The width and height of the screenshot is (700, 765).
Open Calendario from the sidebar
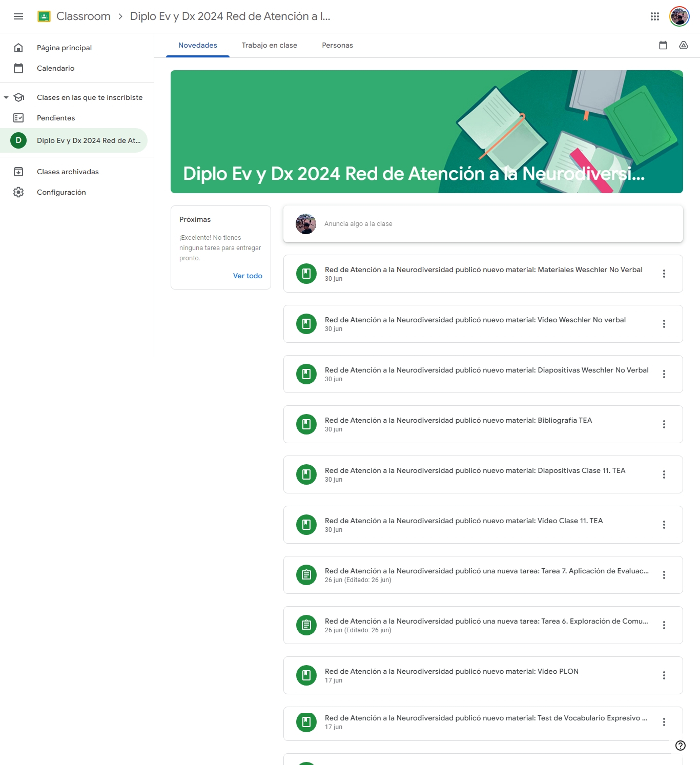[74, 68]
